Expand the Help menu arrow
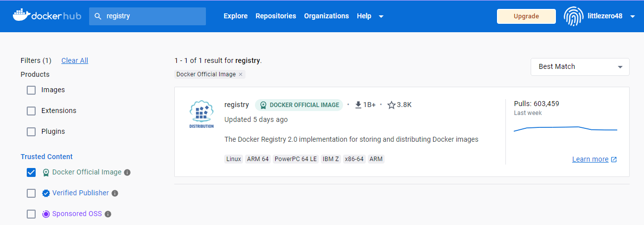This screenshot has width=644, height=225. tap(381, 16)
